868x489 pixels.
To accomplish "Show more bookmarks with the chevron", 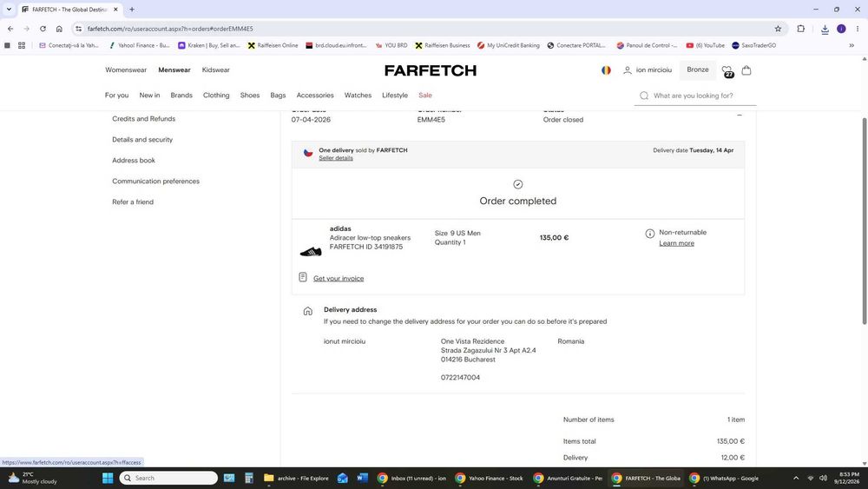I will point(852,45).
